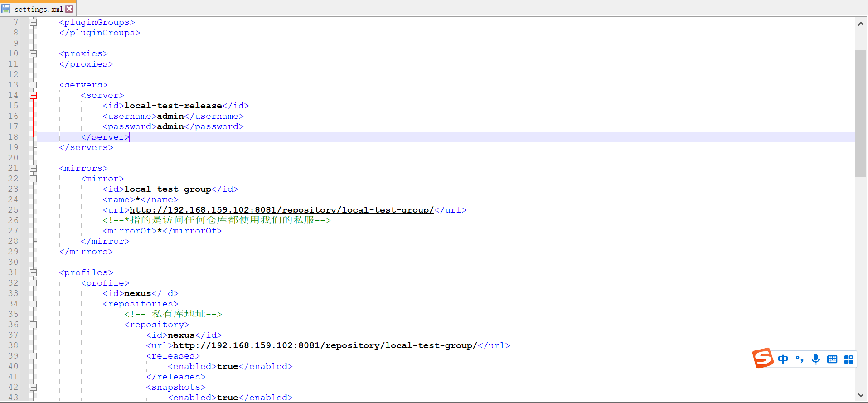Click the microphone voice input icon
Viewport: 868px width, 403px height.
click(x=815, y=359)
